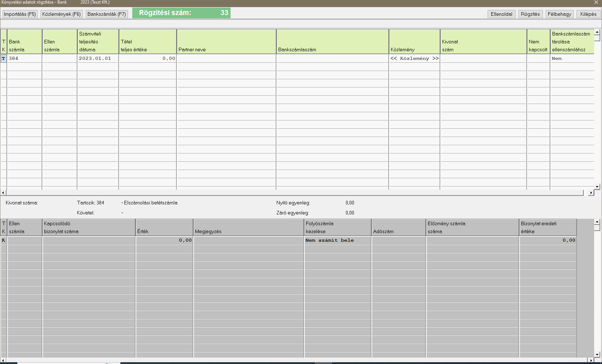
Task: Open Bankszámlák (F7) window
Action: click(x=106, y=14)
